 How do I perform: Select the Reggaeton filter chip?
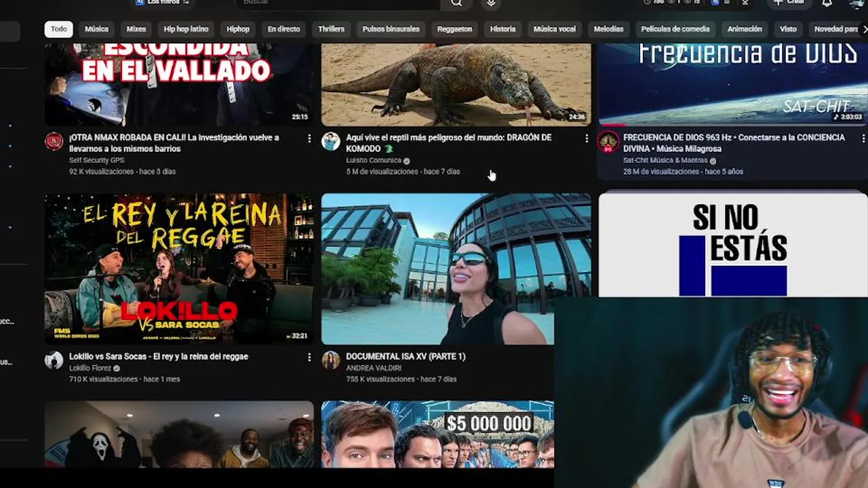454,29
